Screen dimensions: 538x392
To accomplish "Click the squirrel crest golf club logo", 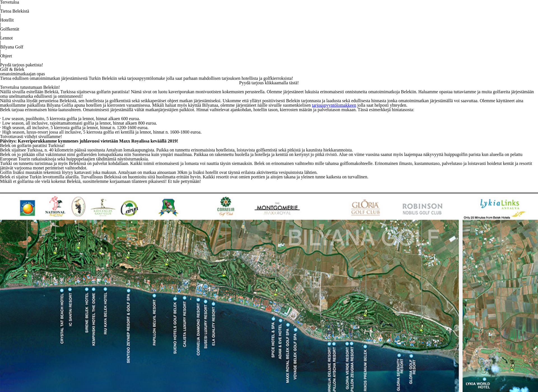I will [168, 207].
